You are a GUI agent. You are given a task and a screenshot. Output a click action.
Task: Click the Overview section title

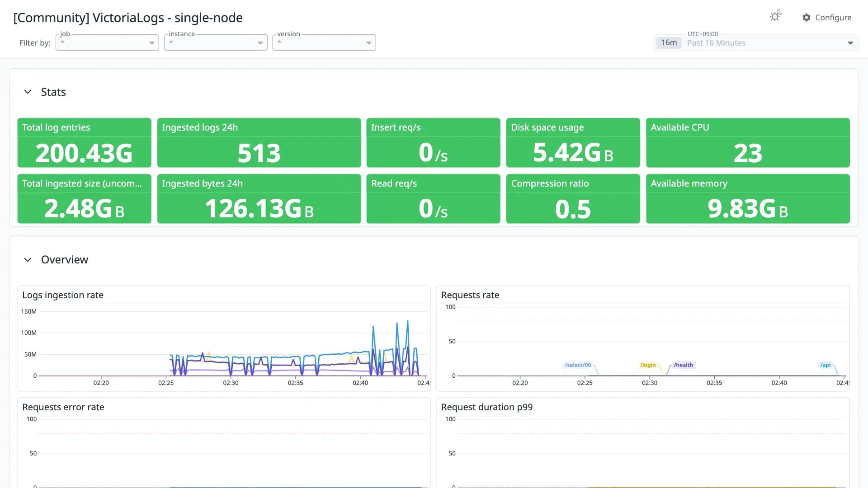65,259
